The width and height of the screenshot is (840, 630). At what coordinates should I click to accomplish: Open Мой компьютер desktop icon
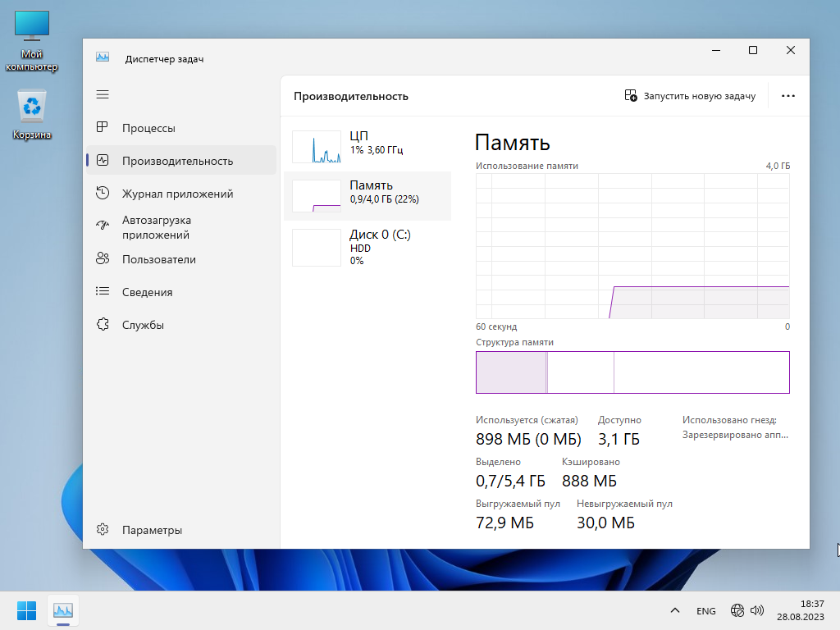[32, 42]
